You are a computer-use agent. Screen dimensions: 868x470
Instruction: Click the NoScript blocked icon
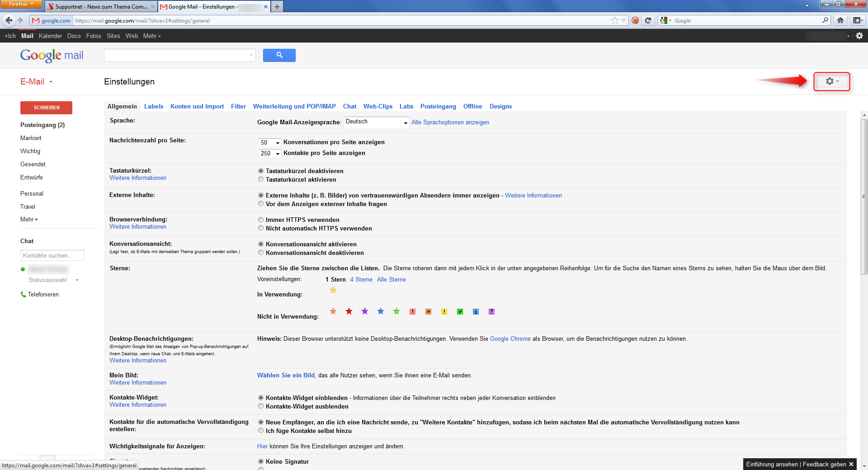[x=635, y=20]
